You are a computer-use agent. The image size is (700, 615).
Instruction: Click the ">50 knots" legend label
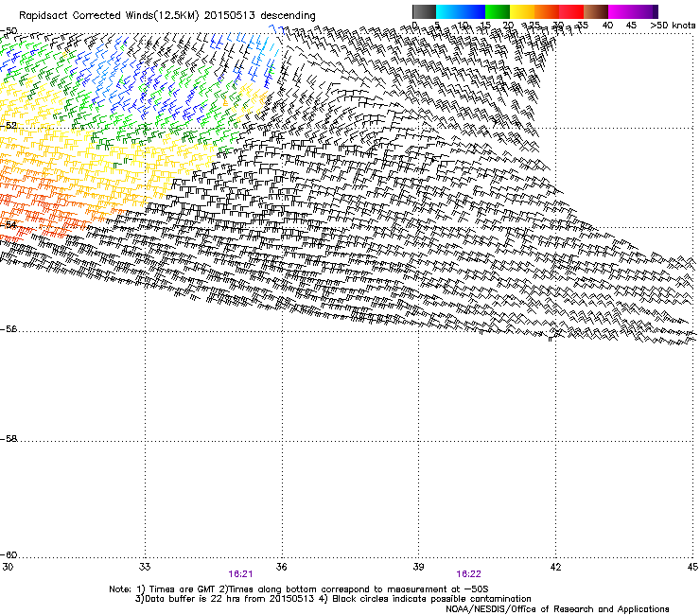673,25
